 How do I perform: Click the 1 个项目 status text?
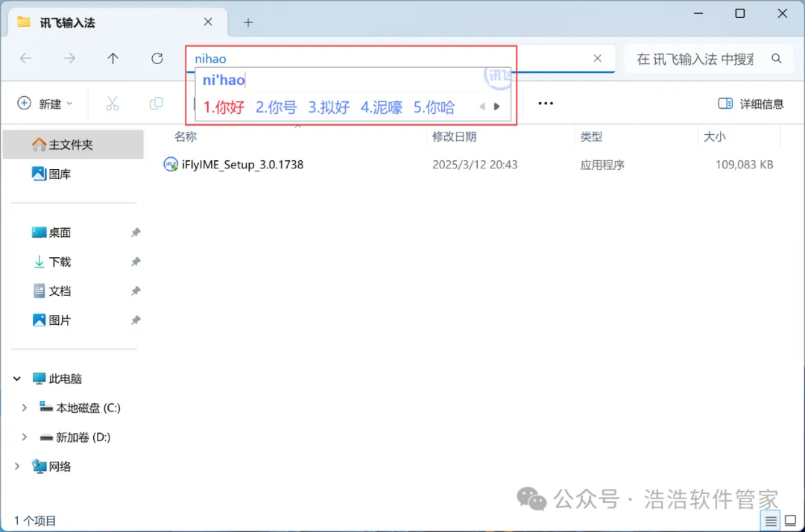(35, 522)
